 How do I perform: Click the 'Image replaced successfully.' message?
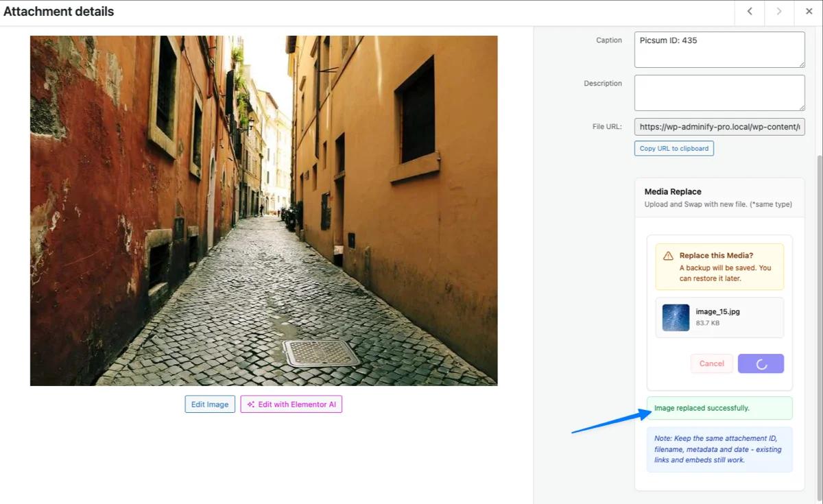pyautogui.click(x=719, y=408)
